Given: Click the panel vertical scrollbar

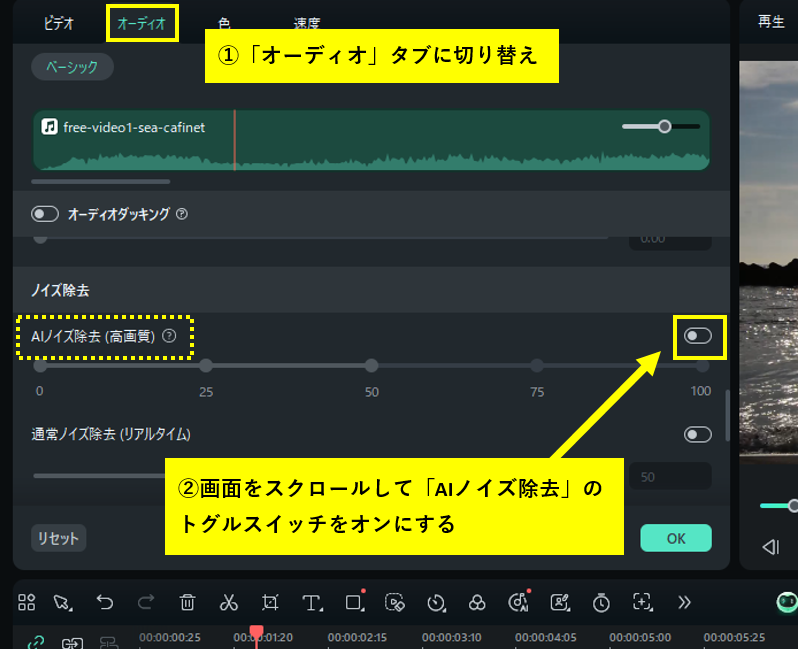Looking at the screenshot, I should pos(727,415).
